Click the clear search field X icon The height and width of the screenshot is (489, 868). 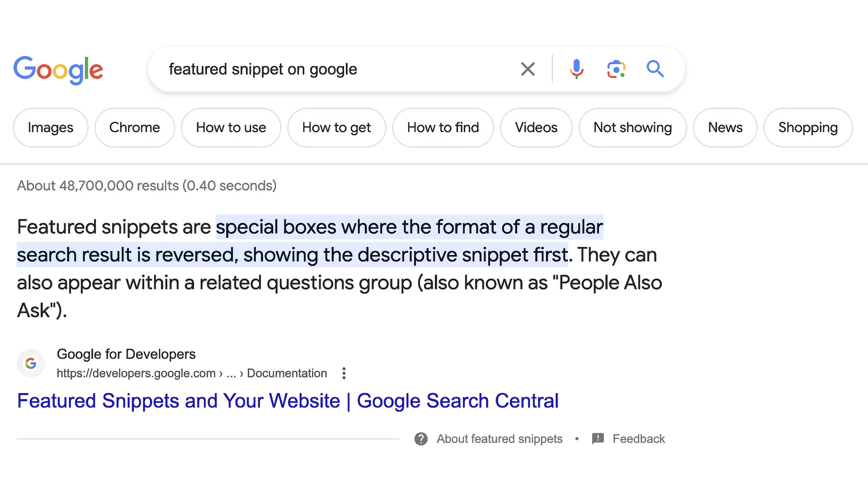point(527,69)
